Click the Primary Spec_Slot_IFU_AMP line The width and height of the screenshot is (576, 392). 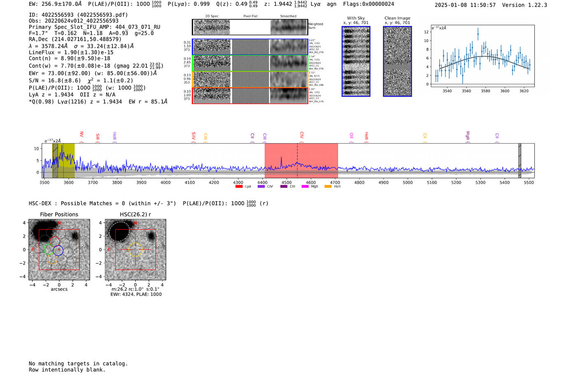click(x=95, y=27)
